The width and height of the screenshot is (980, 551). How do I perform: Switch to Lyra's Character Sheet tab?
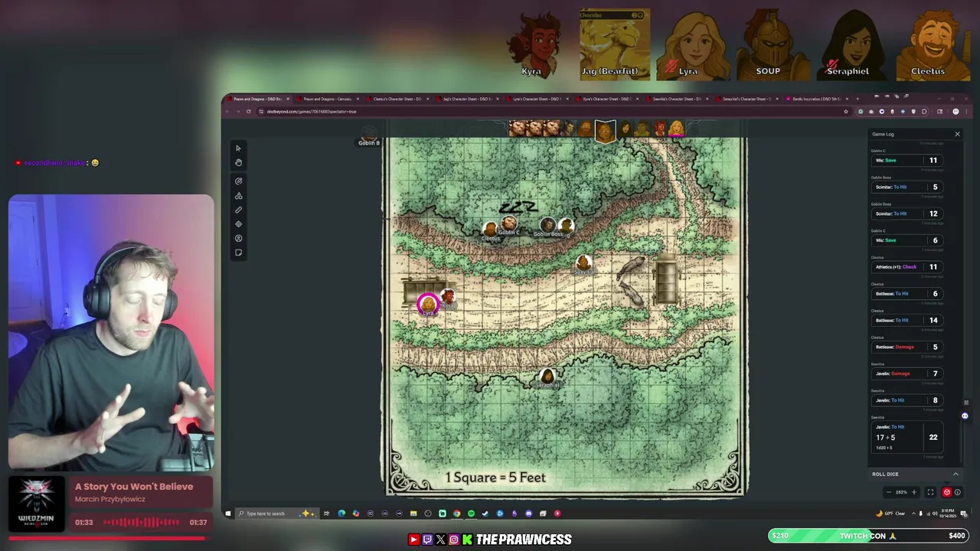point(537,99)
